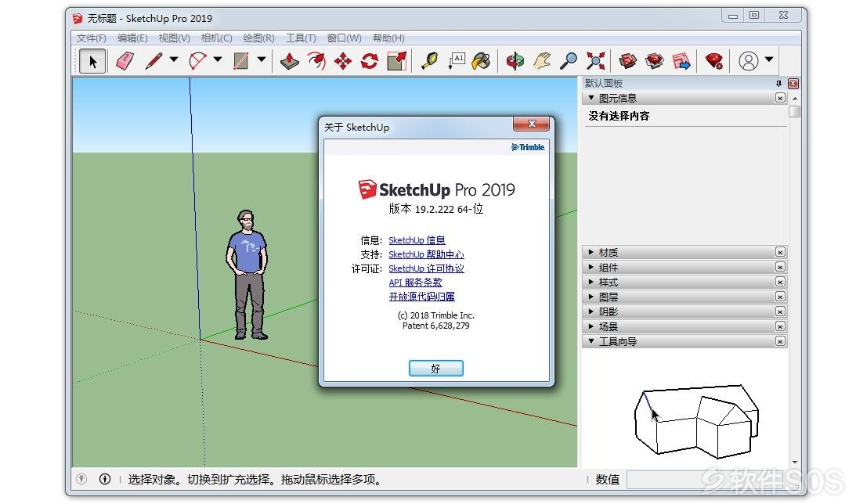Click the user account sign-in icon
This screenshot has width=856, height=504.
pyautogui.click(x=749, y=60)
